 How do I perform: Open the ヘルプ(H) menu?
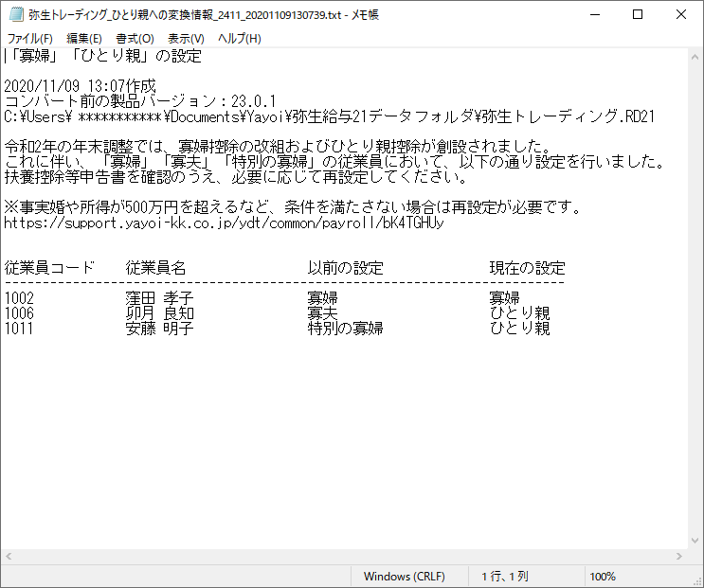(x=240, y=39)
